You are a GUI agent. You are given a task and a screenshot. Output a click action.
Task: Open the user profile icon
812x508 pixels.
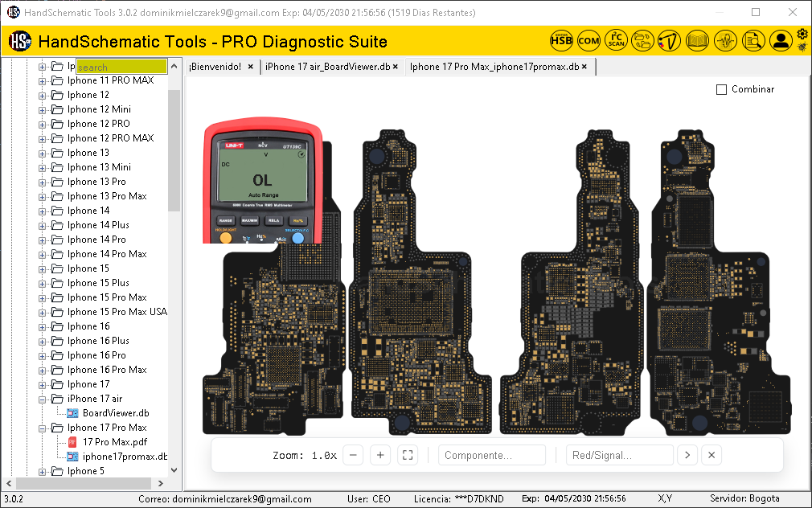point(781,40)
